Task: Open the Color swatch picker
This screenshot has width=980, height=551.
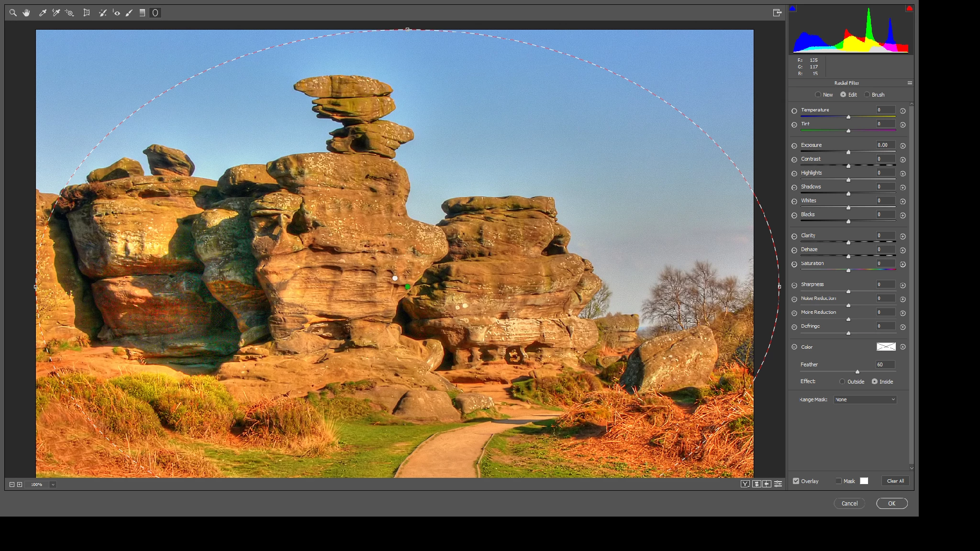Action: point(886,347)
